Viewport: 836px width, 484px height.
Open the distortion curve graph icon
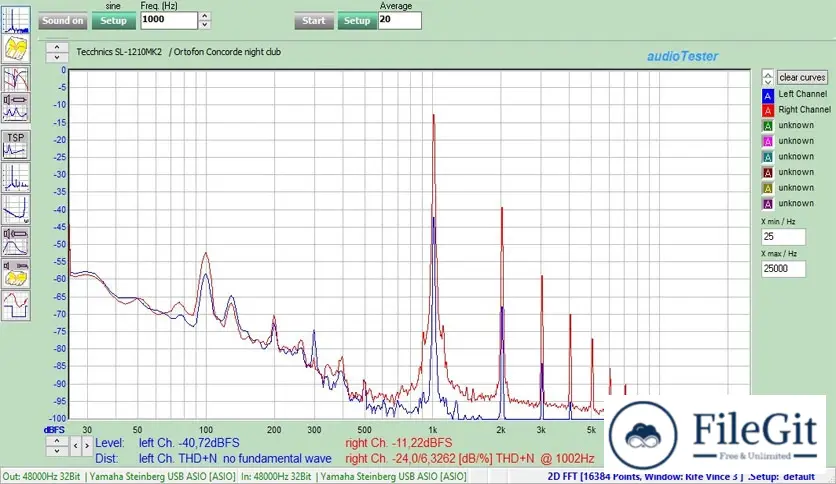pos(15,209)
